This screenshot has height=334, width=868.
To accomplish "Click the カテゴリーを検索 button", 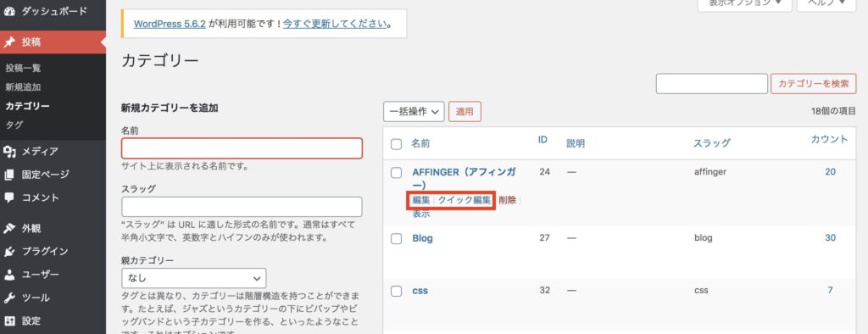I will (813, 84).
